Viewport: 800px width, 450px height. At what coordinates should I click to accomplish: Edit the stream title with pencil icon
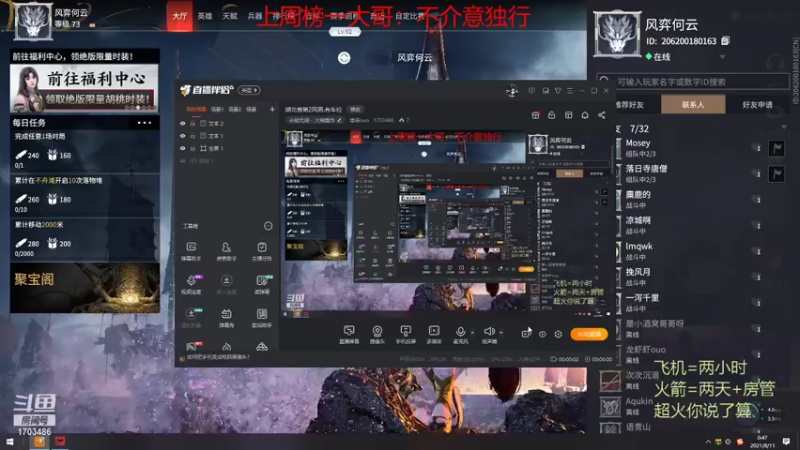click(x=339, y=120)
